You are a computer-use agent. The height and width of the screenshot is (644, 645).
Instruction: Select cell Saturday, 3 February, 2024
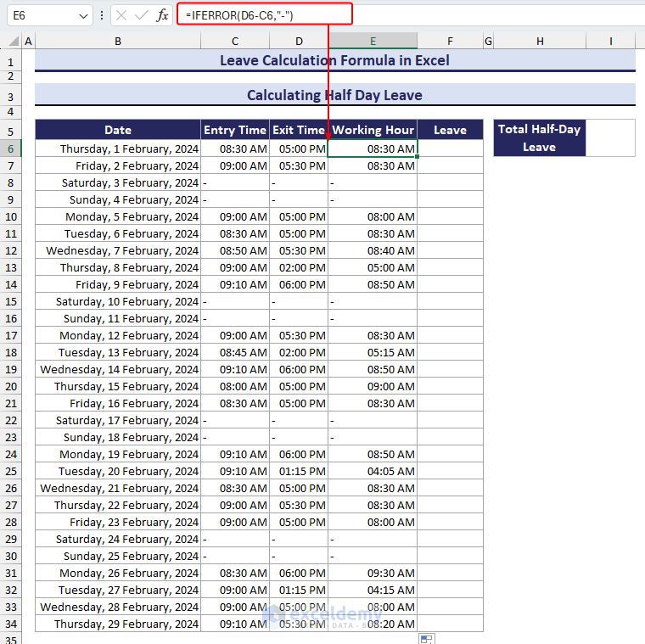pyautogui.click(x=118, y=182)
